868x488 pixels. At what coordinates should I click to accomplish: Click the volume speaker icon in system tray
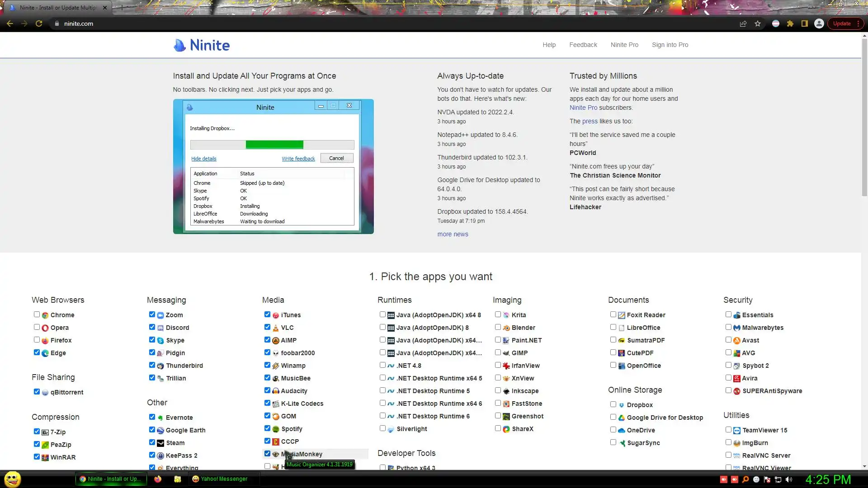pyautogui.click(x=789, y=479)
